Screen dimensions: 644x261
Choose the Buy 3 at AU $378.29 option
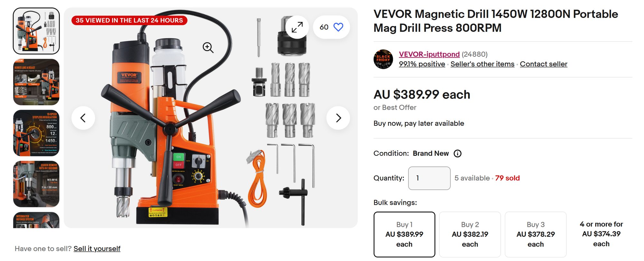point(536,234)
